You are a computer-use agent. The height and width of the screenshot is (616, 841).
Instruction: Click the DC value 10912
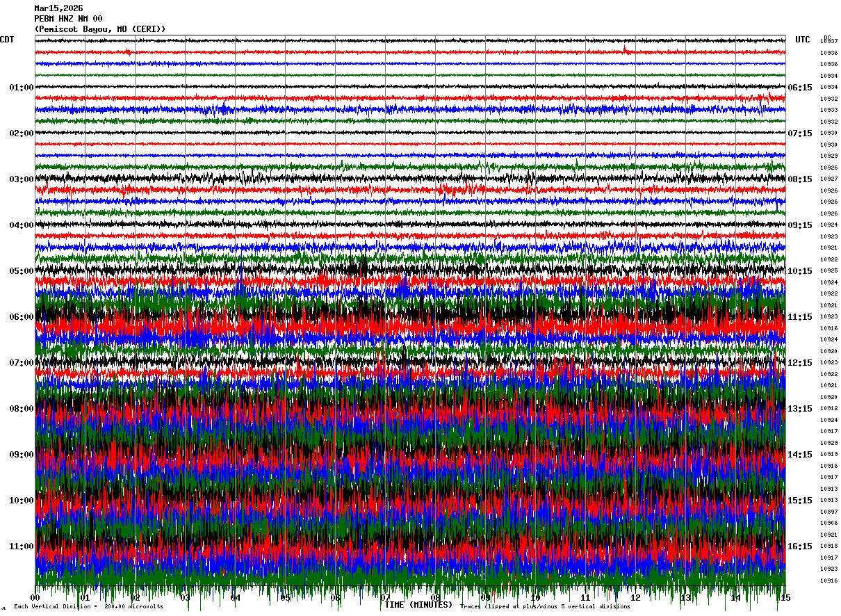[828, 408]
